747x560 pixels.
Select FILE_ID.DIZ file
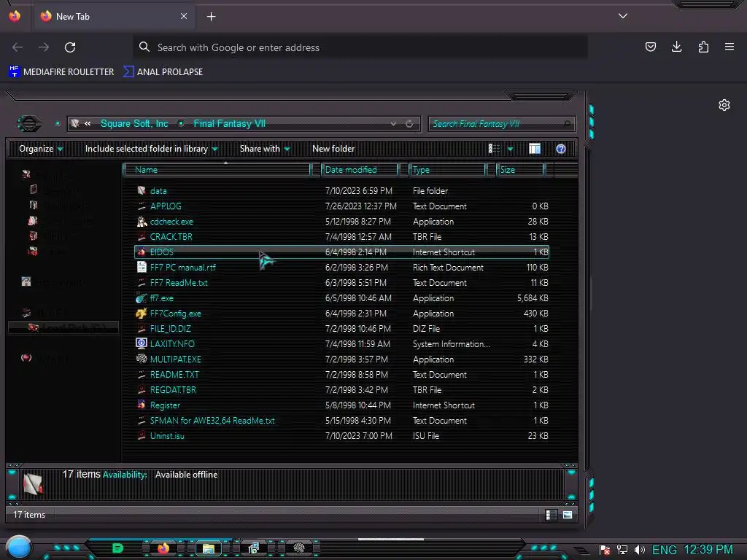click(170, 329)
